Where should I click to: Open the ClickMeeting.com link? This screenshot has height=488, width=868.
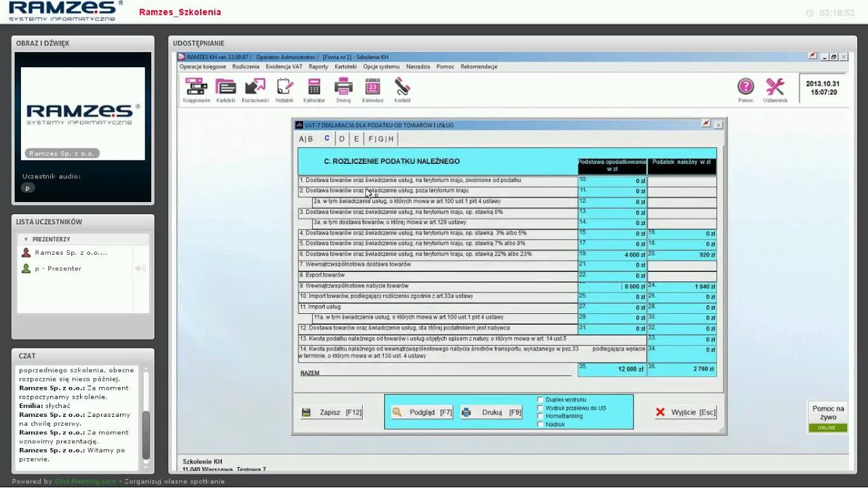pyautogui.click(x=85, y=481)
